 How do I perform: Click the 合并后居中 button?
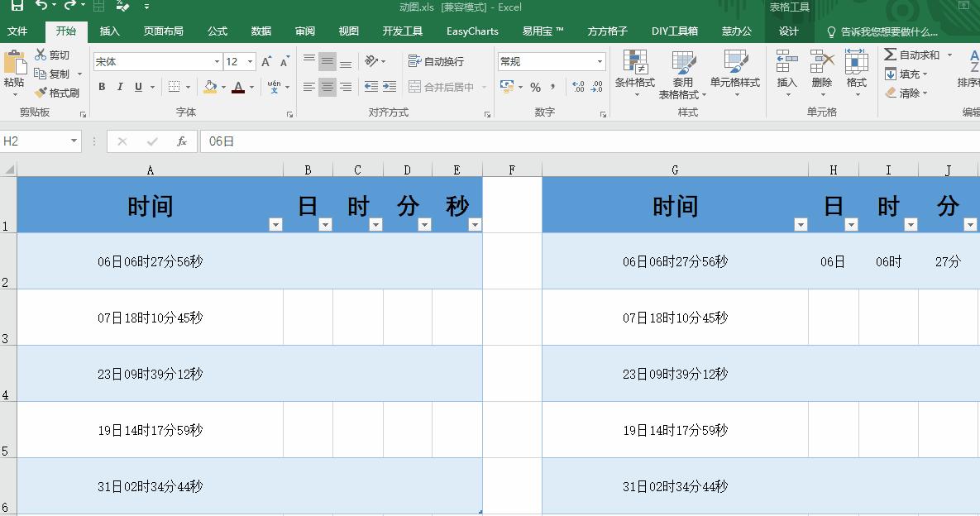pyautogui.click(x=439, y=86)
